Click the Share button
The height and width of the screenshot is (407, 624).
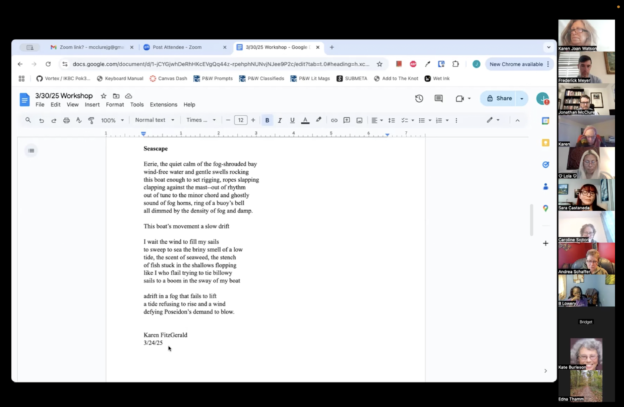tap(499, 98)
